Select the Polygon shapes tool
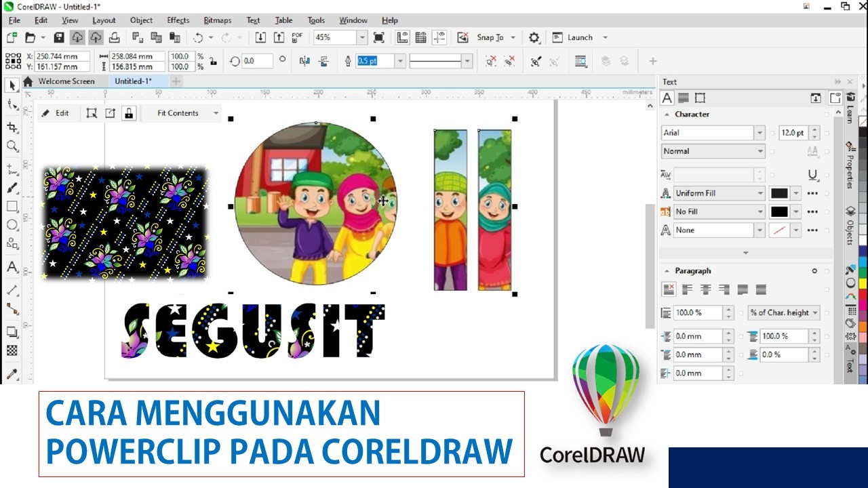 coord(12,243)
